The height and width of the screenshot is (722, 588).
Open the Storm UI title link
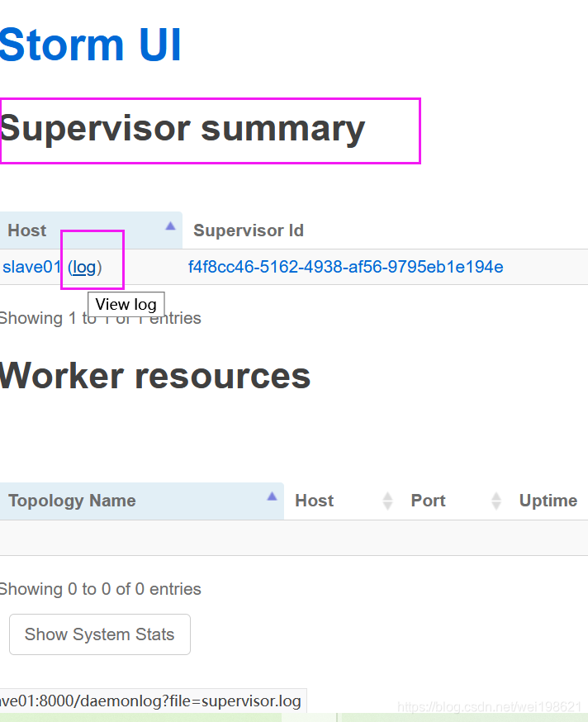coord(90,45)
